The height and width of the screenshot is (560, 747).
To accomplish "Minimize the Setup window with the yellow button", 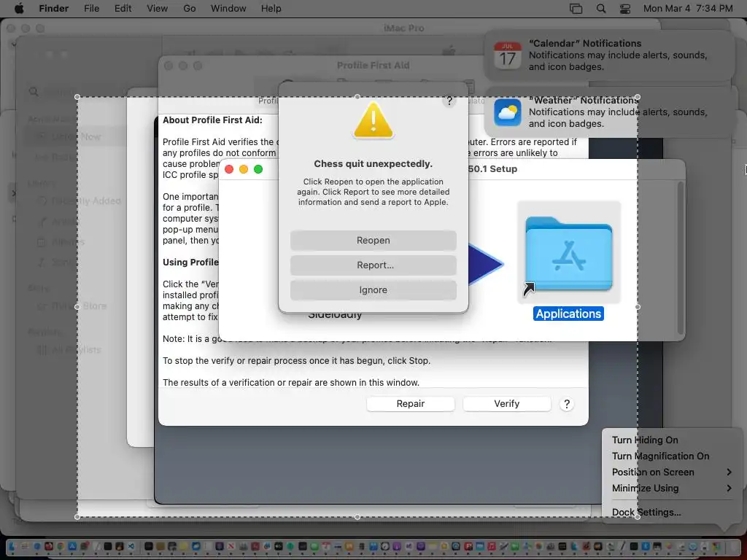I will coord(244,169).
